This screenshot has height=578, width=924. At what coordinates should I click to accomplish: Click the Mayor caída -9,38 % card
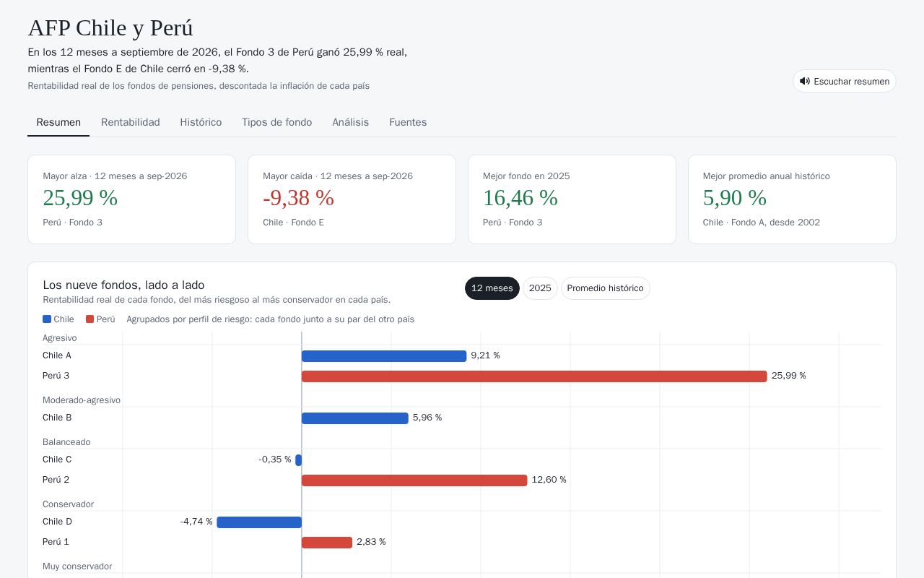click(x=352, y=199)
